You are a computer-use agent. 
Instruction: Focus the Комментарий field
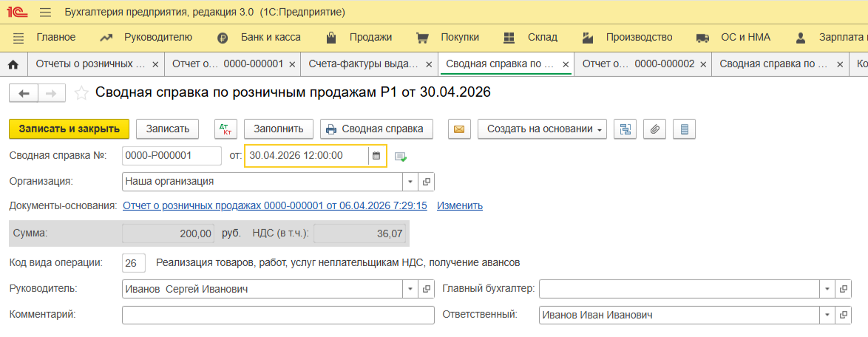pos(278,315)
